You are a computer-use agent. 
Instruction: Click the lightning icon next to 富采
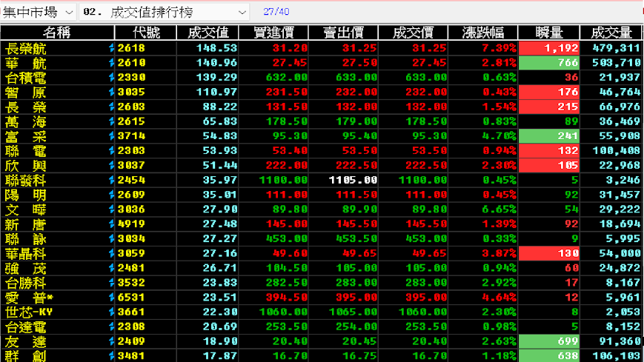tap(111, 136)
